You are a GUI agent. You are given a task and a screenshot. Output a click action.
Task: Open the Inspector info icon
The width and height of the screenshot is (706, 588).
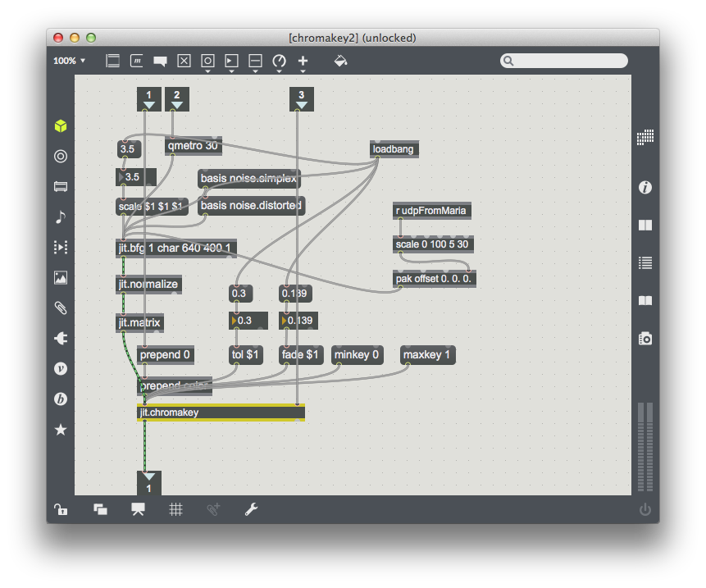coord(645,188)
